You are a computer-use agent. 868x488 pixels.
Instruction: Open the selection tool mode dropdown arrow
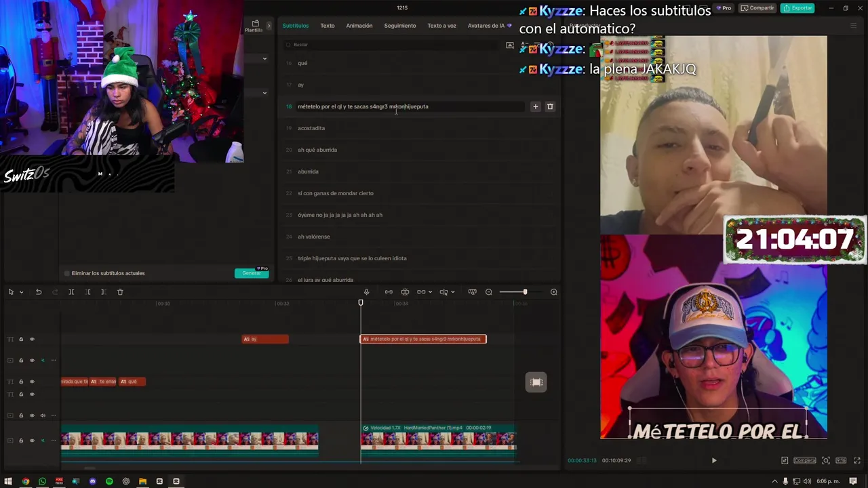point(22,292)
